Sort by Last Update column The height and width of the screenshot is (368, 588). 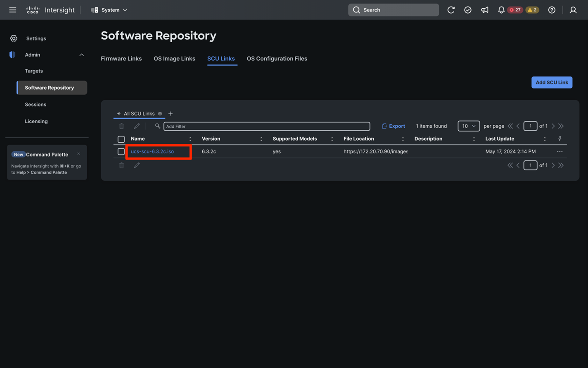[x=545, y=139]
